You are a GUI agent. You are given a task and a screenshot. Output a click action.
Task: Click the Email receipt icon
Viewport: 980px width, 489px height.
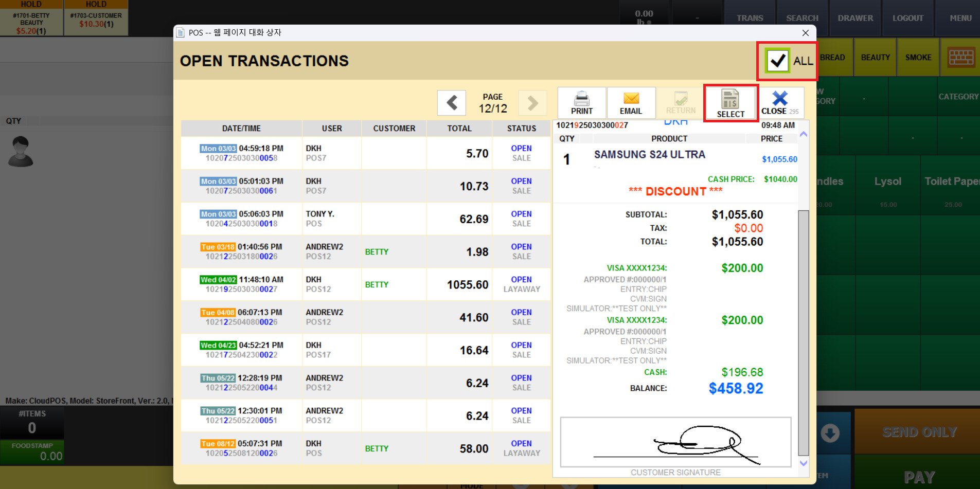pos(631,102)
